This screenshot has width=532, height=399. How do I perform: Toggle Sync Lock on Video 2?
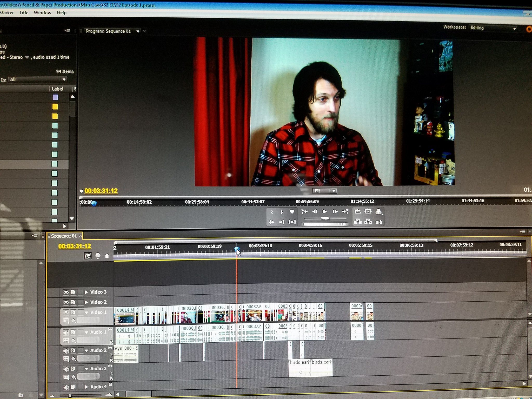point(73,302)
